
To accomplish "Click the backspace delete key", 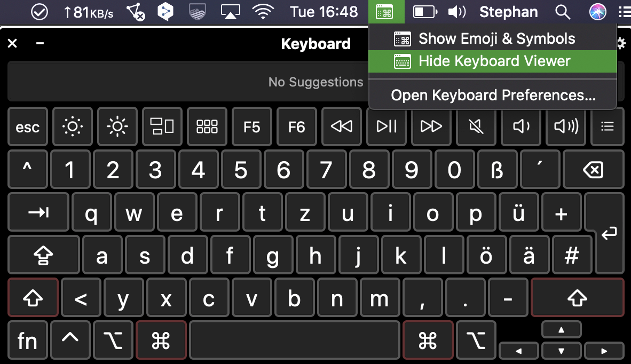I will tap(594, 169).
